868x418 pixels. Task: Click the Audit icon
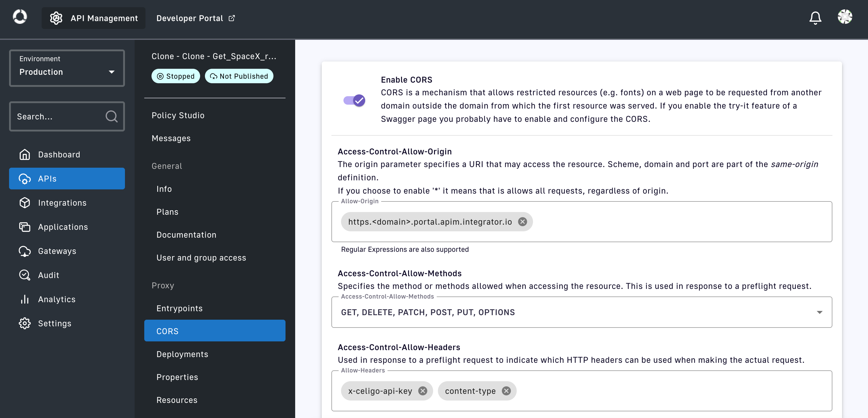coord(25,275)
